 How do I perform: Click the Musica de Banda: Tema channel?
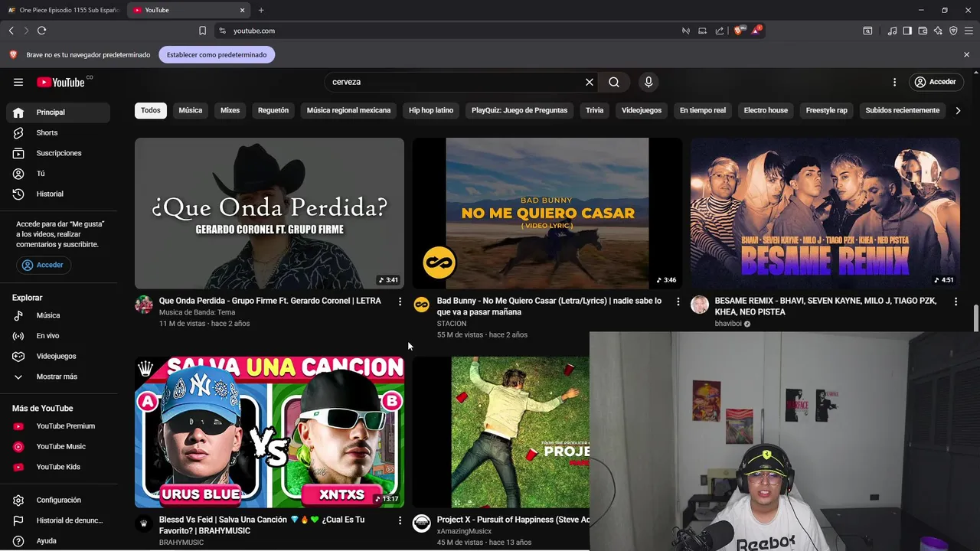[197, 312]
